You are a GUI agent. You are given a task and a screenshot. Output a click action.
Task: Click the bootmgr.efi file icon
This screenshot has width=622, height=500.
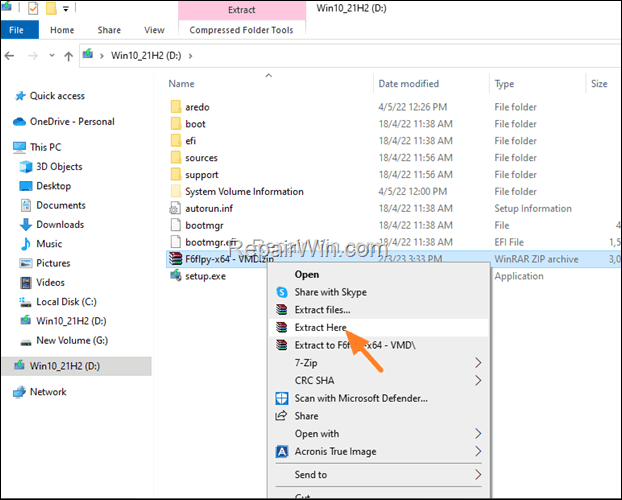tap(175, 242)
